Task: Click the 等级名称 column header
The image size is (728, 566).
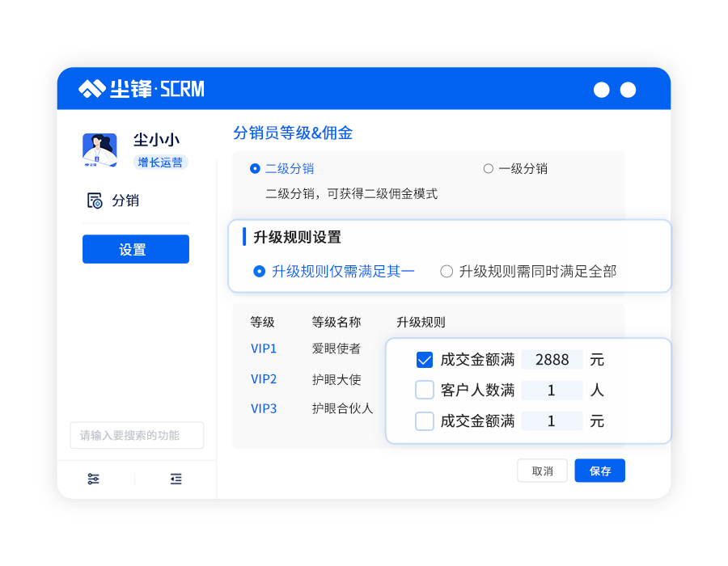Action: (336, 322)
